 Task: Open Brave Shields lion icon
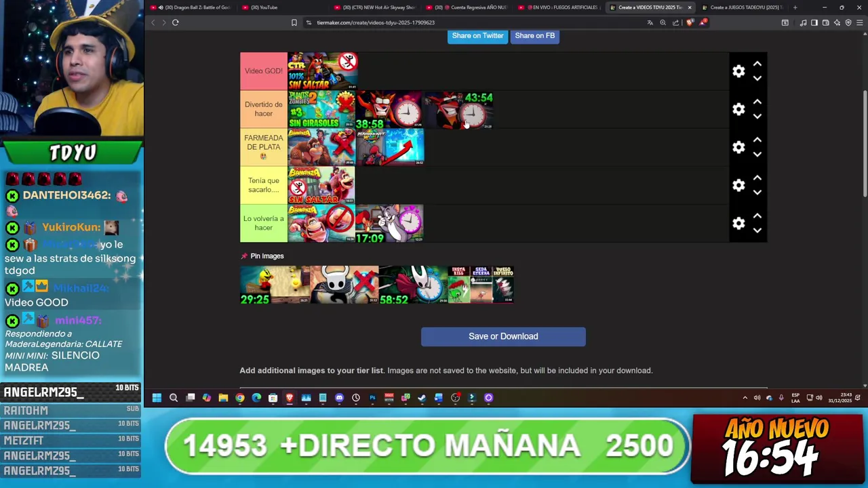pyautogui.click(x=690, y=22)
